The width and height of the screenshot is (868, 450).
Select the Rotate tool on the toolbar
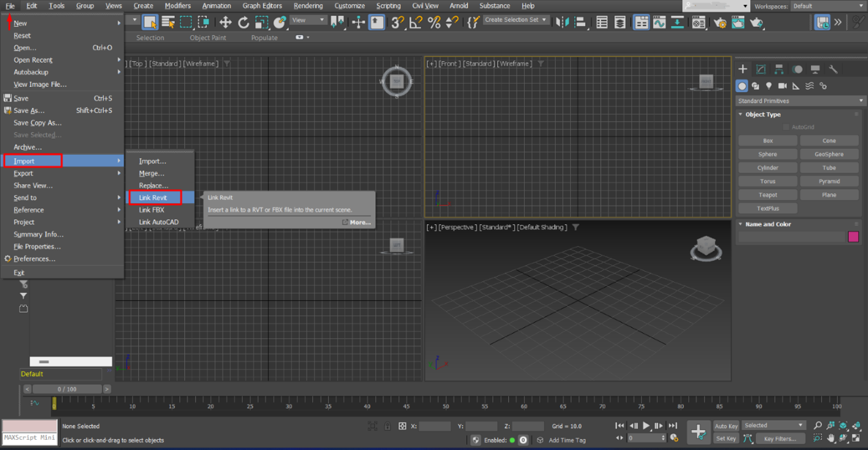(x=243, y=22)
